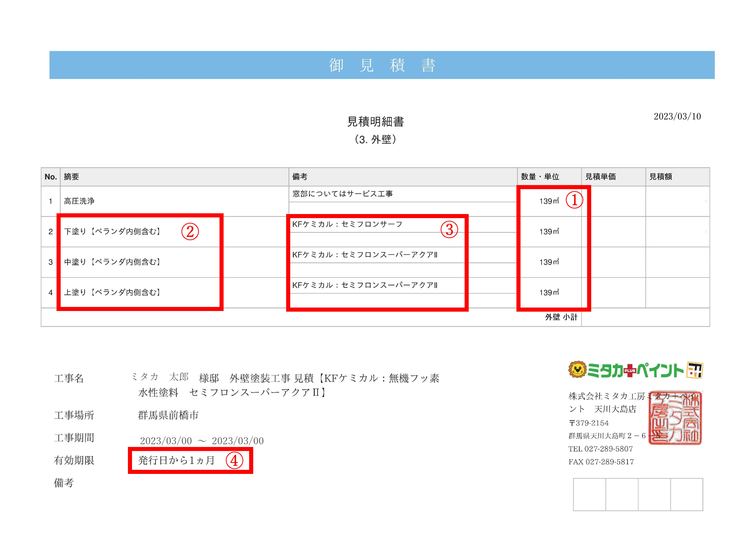756x534 pixels.
Task: Select 発行日から1ヵ月 validity text
Action: (176, 460)
